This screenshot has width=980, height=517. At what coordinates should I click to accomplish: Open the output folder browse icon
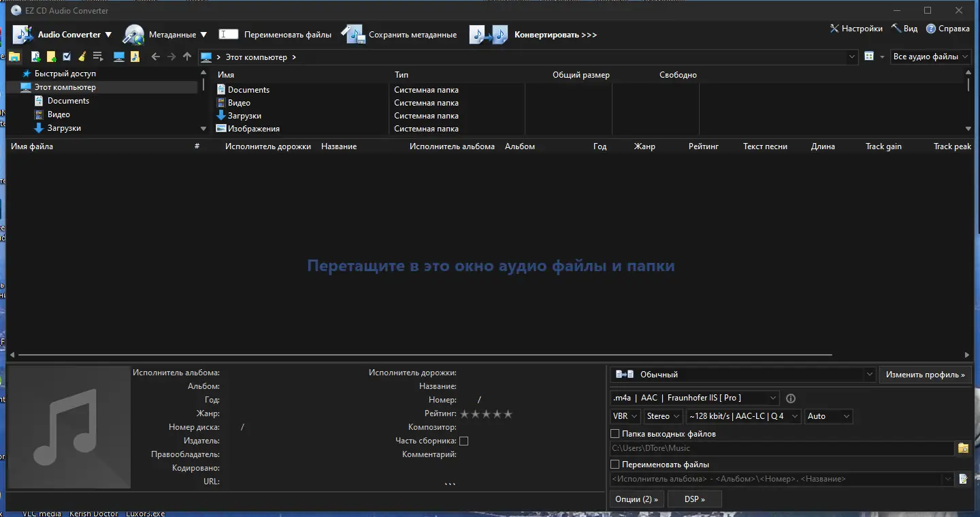pos(964,448)
